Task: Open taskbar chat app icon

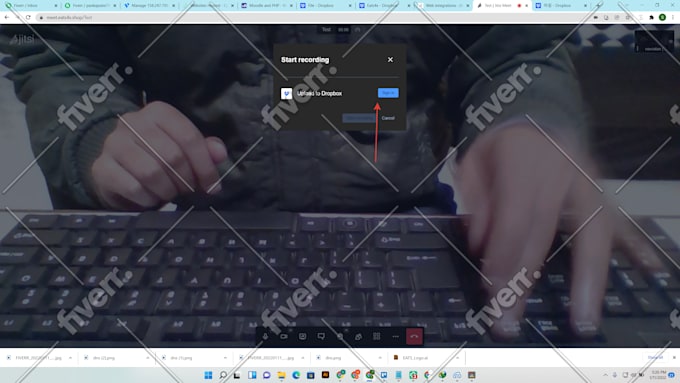Action: tap(267, 375)
